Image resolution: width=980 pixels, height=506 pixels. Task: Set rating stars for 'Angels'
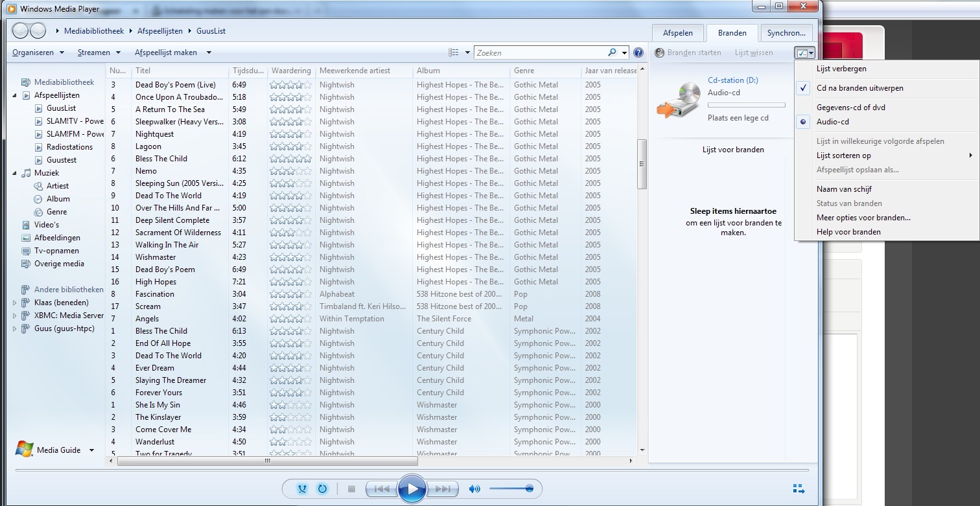(x=291, y=319)
